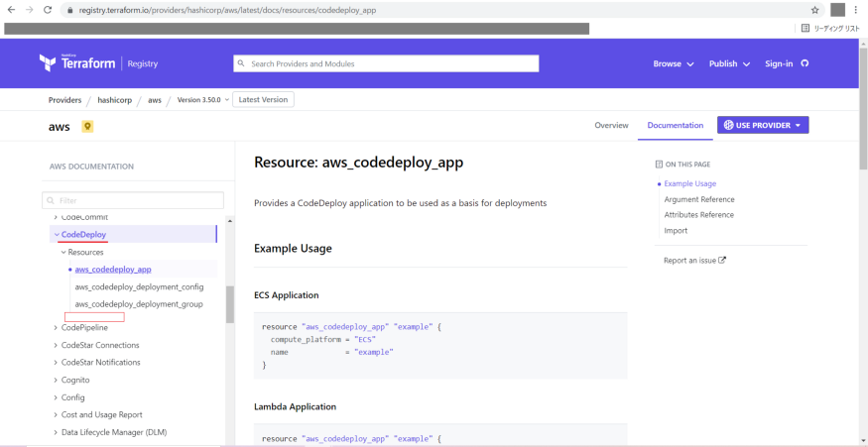Jump to Argument Reference section link
The height and width of the screenshot is (447, 868).
[698, 199]
